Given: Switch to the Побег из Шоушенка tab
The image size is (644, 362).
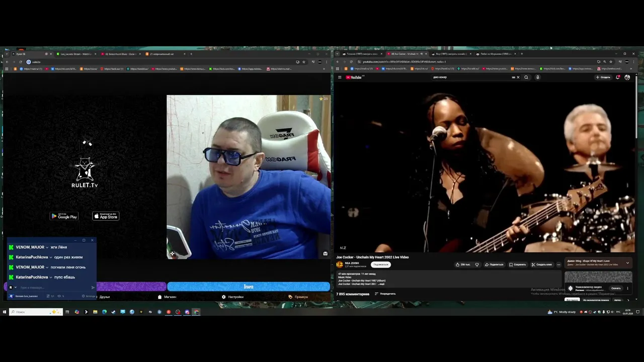Looking at the screenshot, I should (x=495, y=54).
